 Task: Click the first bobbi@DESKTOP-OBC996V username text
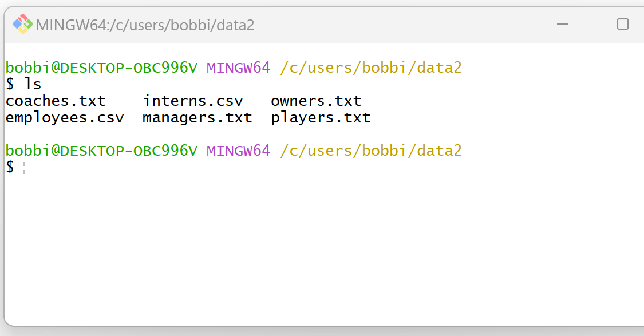(101, 68)
